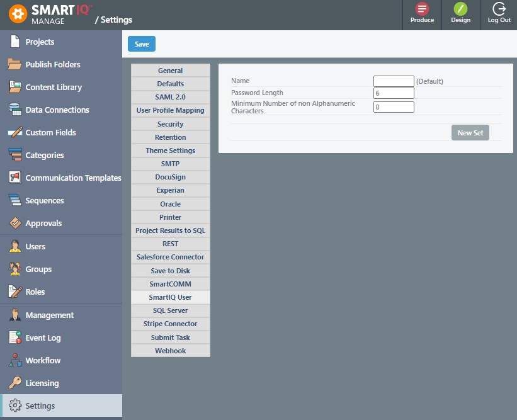Open Design via the green pencil icon

pos(460,9)
